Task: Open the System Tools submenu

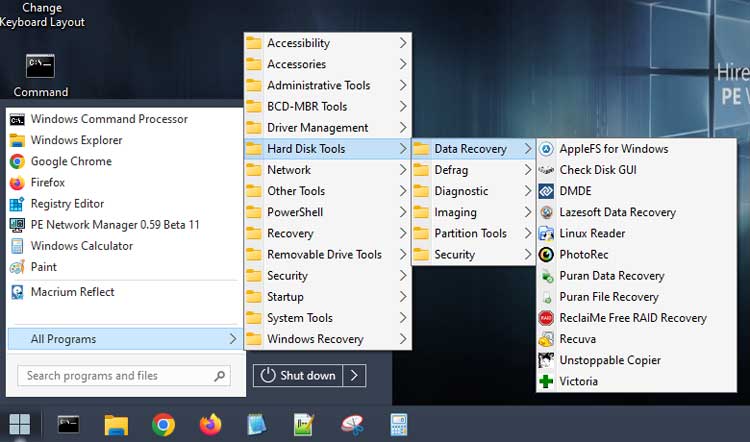Action: coord(328,318)
